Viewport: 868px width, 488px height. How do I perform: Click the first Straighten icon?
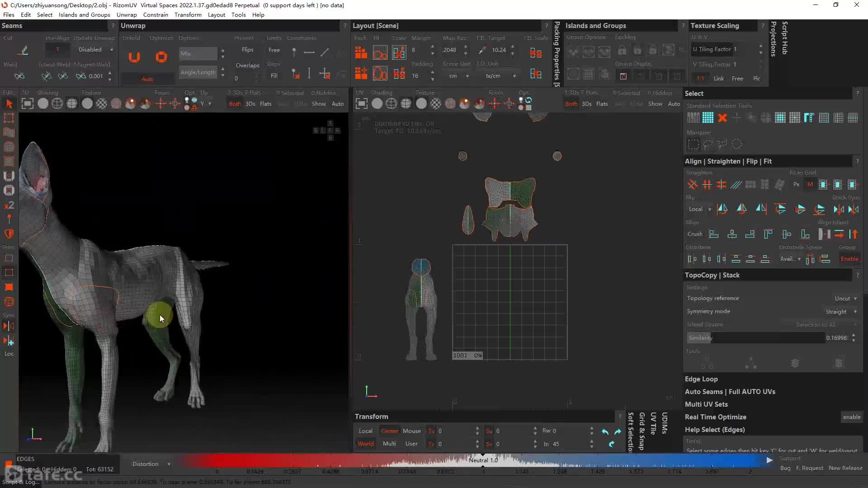pyautogui.click(x=692, y=184)
